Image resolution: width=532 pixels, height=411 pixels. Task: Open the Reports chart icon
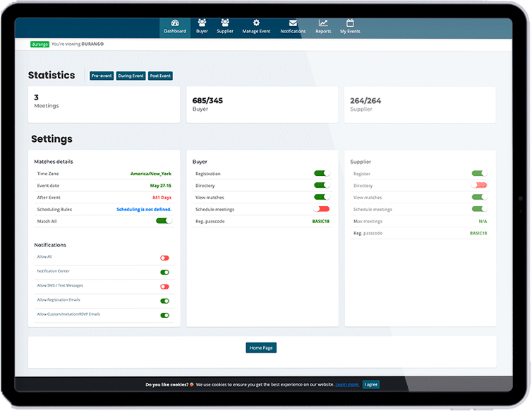click(323, 23)
